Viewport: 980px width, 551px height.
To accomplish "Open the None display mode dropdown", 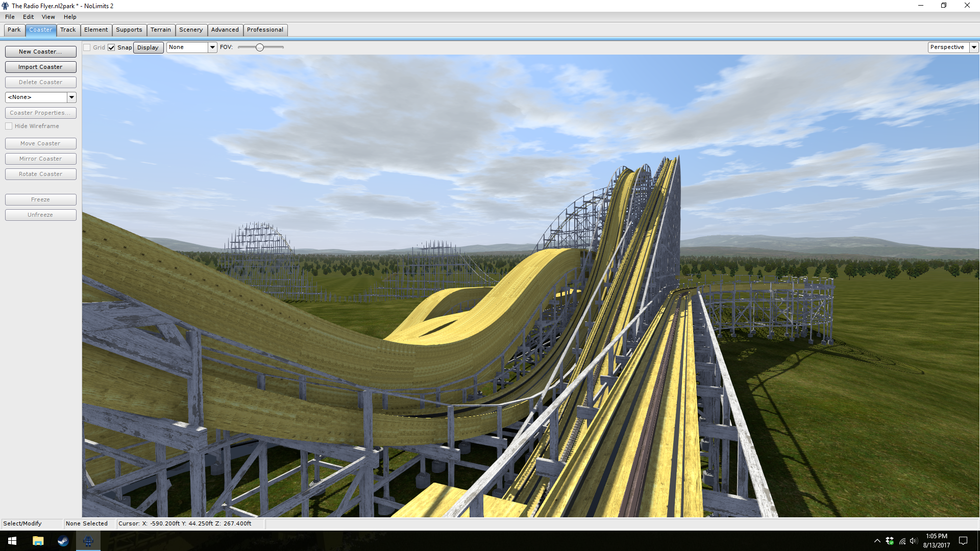I will click(x=212, y=47).
